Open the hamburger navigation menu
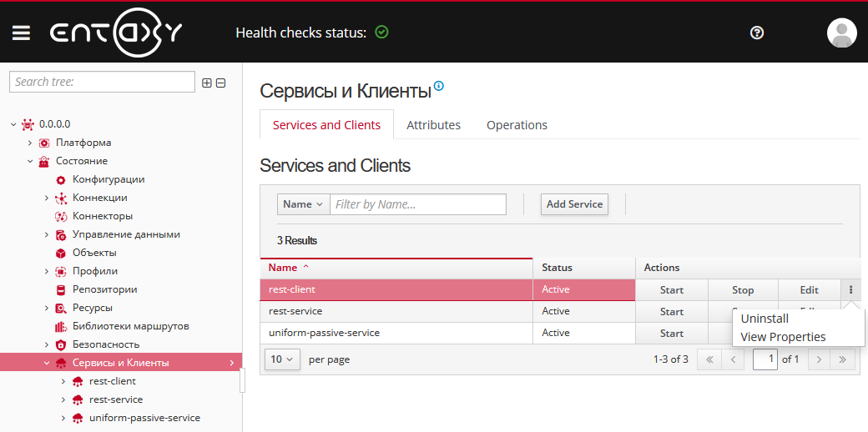Viewport: 868px width, 432px height. [21, 33]
